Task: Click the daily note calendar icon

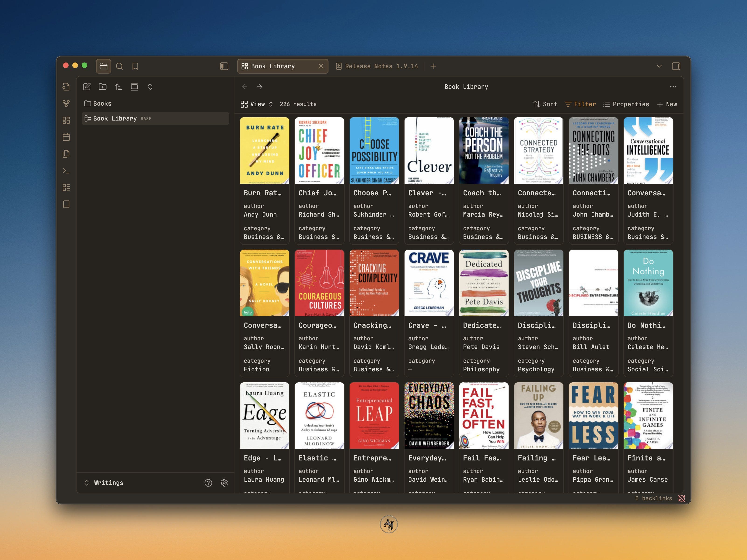Action: coord(66,137)
